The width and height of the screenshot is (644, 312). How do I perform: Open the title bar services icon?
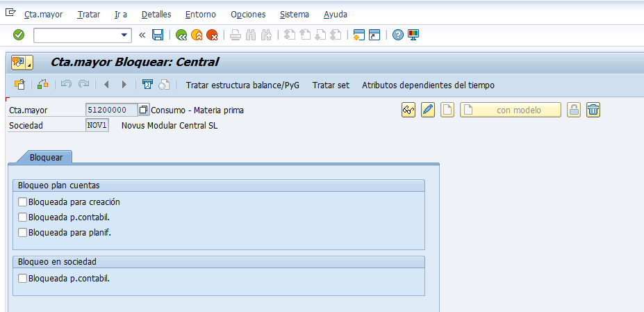pos(22,63)
